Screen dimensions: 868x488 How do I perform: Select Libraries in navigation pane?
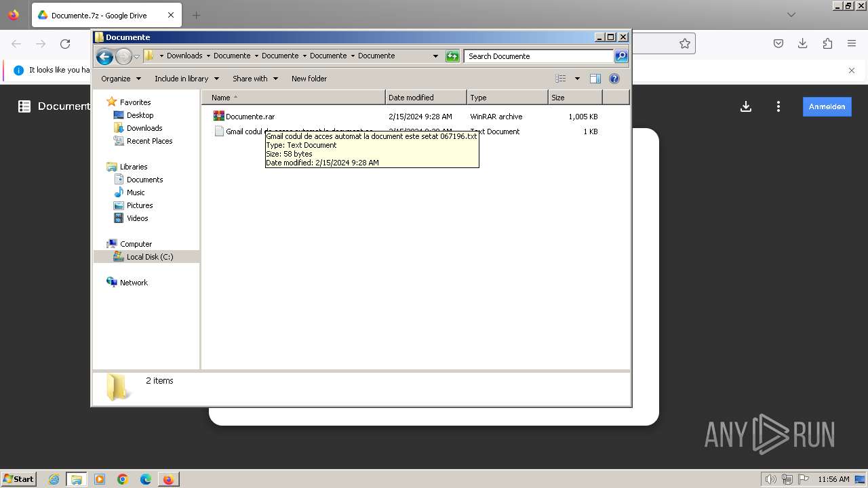134,167
